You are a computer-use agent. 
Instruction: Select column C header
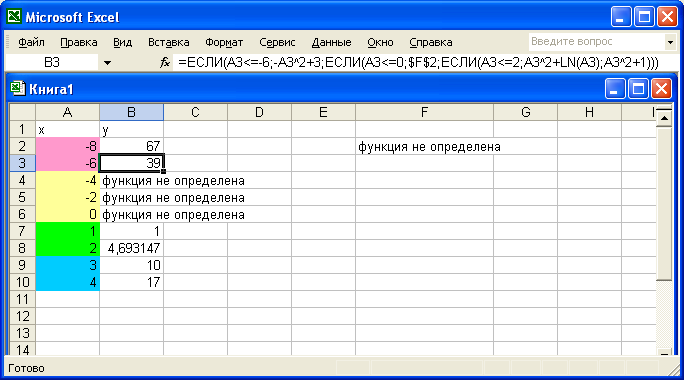pyautogui.click(x=195, y=113)
